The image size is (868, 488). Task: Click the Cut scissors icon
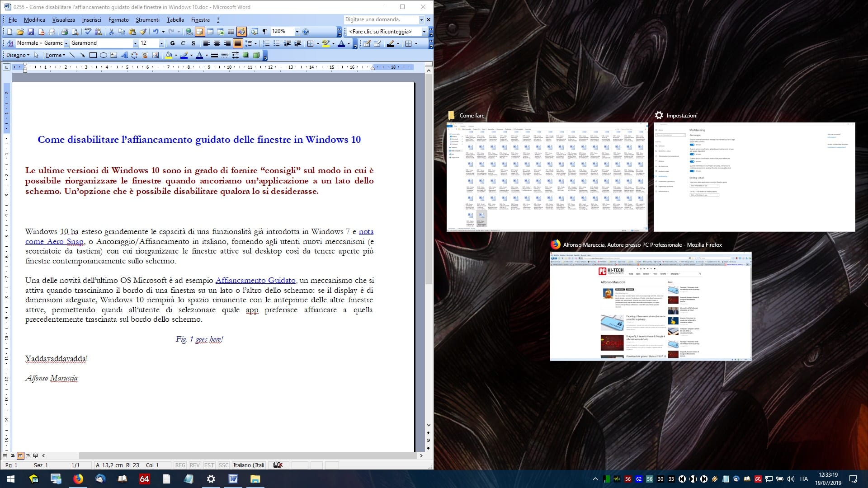point(111,32)
